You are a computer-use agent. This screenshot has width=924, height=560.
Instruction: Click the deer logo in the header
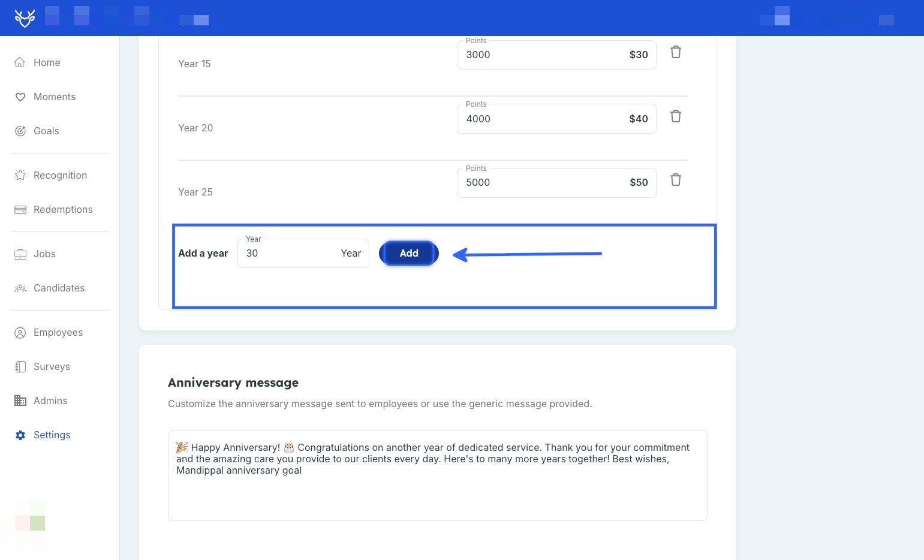[25, 19]
